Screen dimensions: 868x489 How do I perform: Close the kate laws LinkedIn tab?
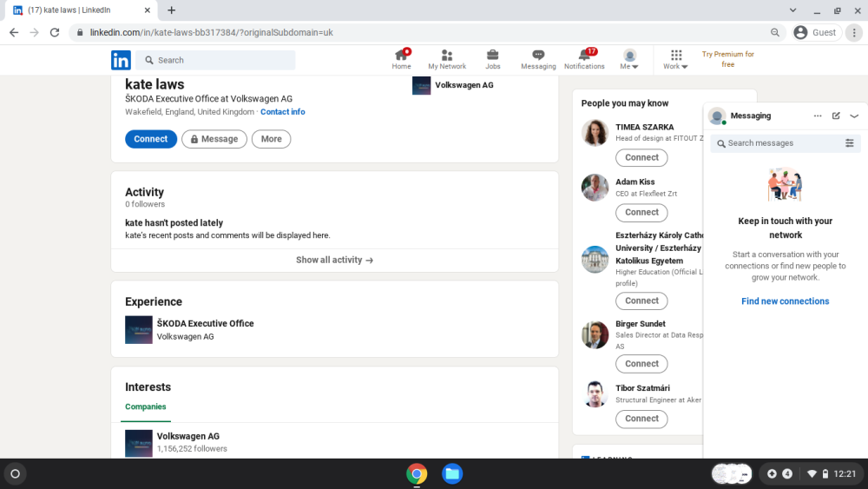tap(148, 10)
